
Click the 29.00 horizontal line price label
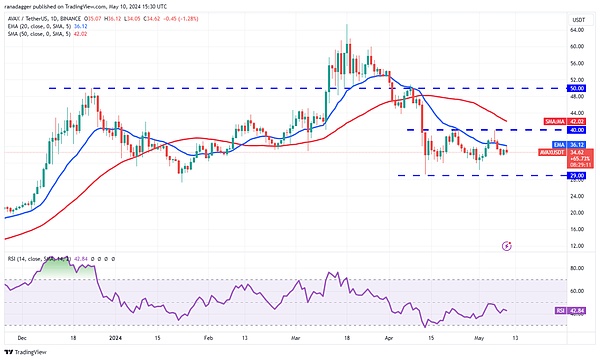[x=577, y=176]
